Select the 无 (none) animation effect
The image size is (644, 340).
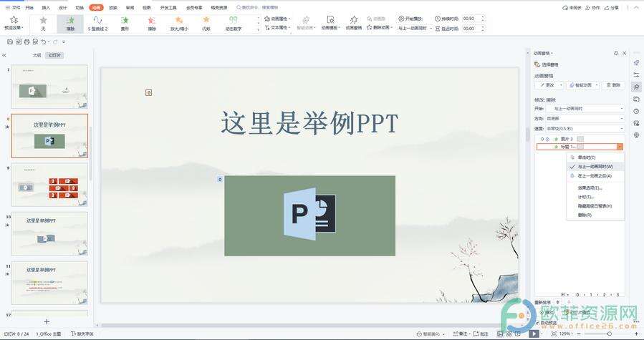coord(43,24)
